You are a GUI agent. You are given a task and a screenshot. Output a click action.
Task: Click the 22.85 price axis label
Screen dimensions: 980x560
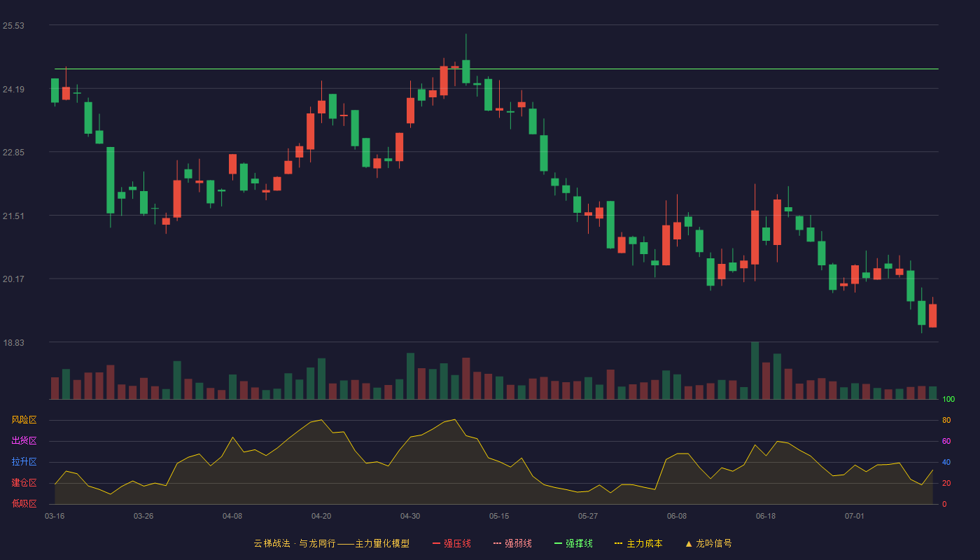click(13, 153)
